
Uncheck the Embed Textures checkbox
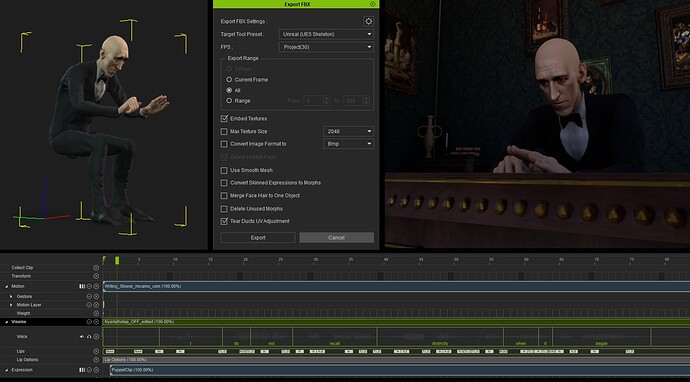pos(224,118)
